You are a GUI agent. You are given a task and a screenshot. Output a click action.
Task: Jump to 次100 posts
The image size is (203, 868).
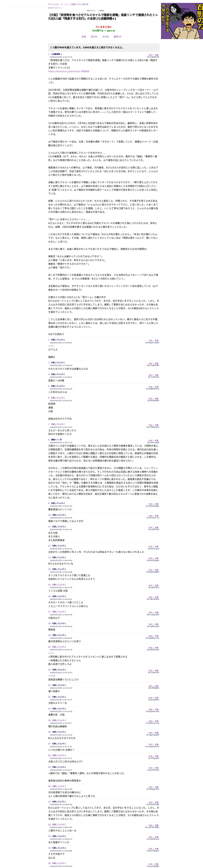(x=106, y=37)
